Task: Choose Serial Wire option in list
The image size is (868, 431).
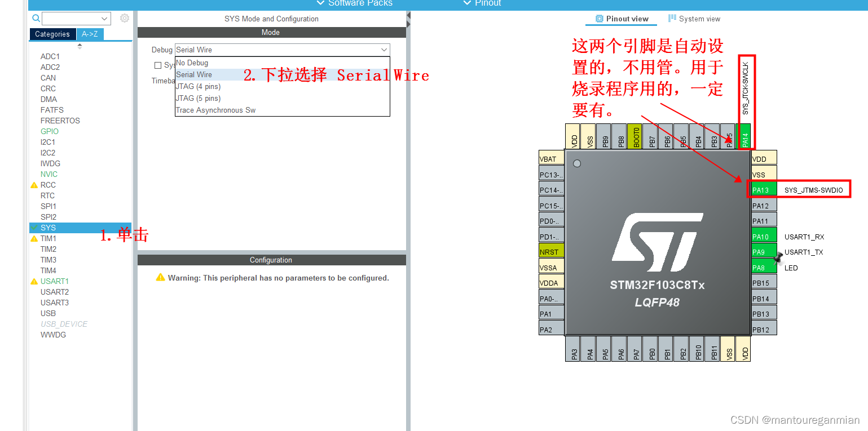Action: [283, 74]
